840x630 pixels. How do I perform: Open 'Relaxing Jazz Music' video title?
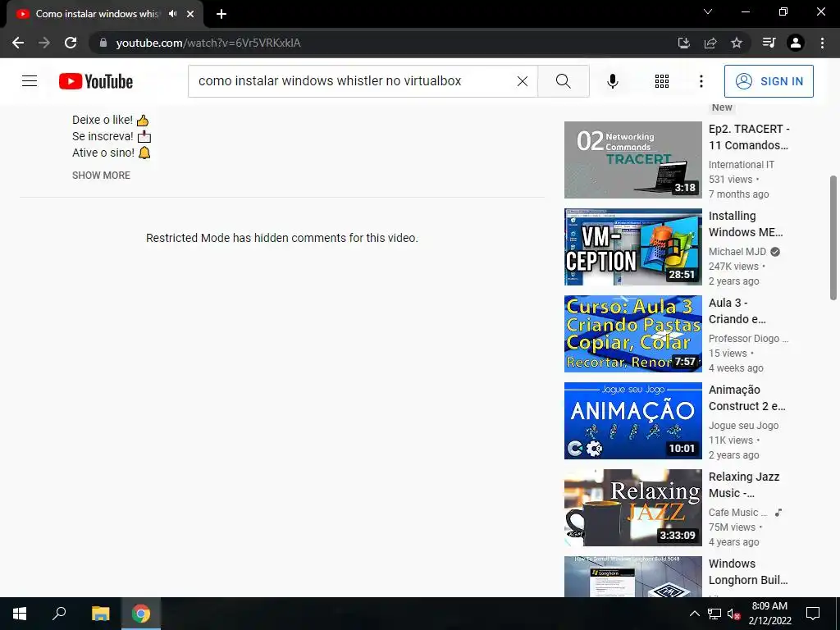pyautogui.click(x=744, y=485)
